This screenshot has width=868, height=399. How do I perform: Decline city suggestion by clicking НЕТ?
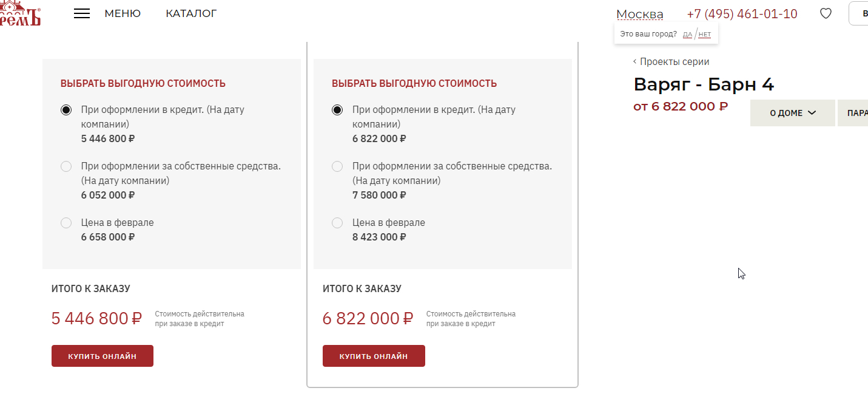(x=704, y=35)
